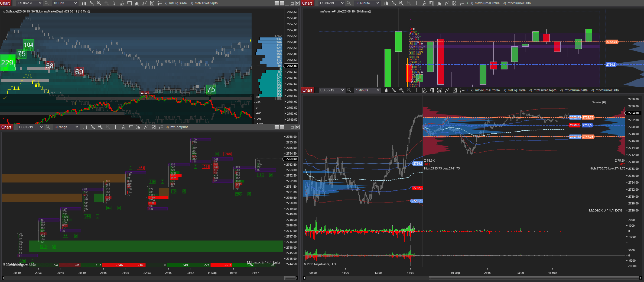Zoom in on the 30 Minute chart
Viewport: 644px width, 282px height.
pyautogui.click(x=401, y=3)
